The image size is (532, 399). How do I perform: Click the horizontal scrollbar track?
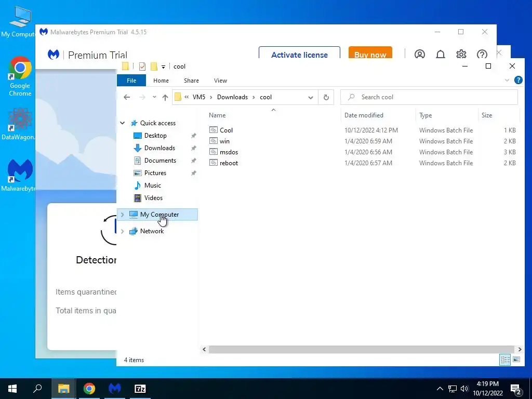[x=362, y=349]
